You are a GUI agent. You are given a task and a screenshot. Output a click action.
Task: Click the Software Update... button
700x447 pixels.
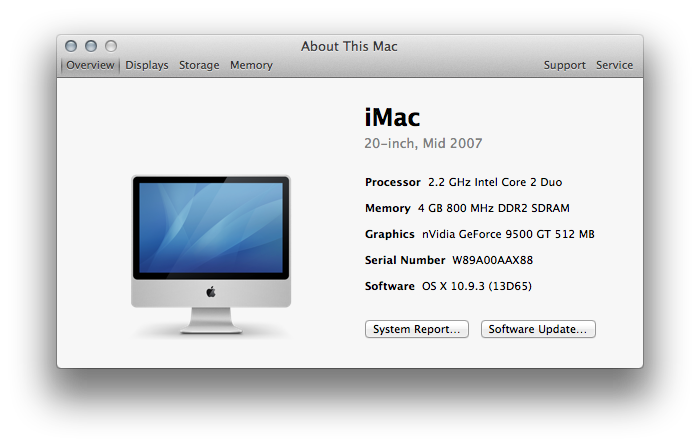coord(538,329)
